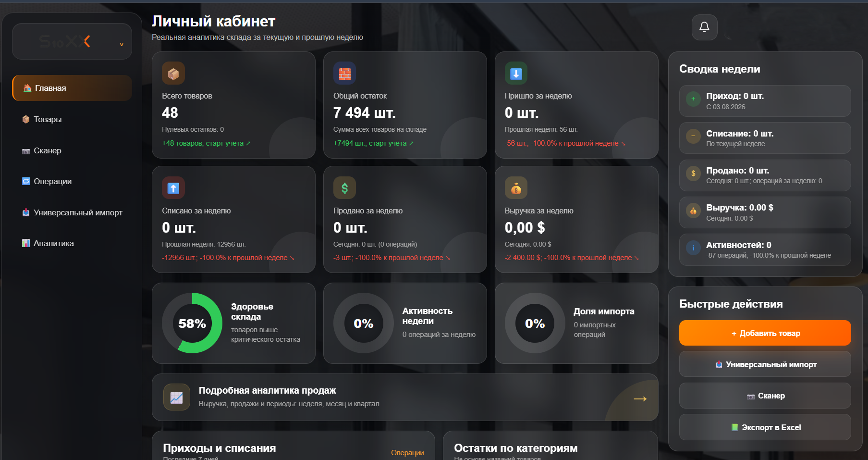Click the Личный кабинет heading
Screen dimensions: 868x460
[213, 21]
